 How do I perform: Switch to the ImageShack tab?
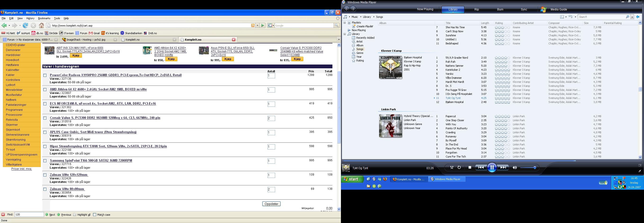tap(89, 40)
